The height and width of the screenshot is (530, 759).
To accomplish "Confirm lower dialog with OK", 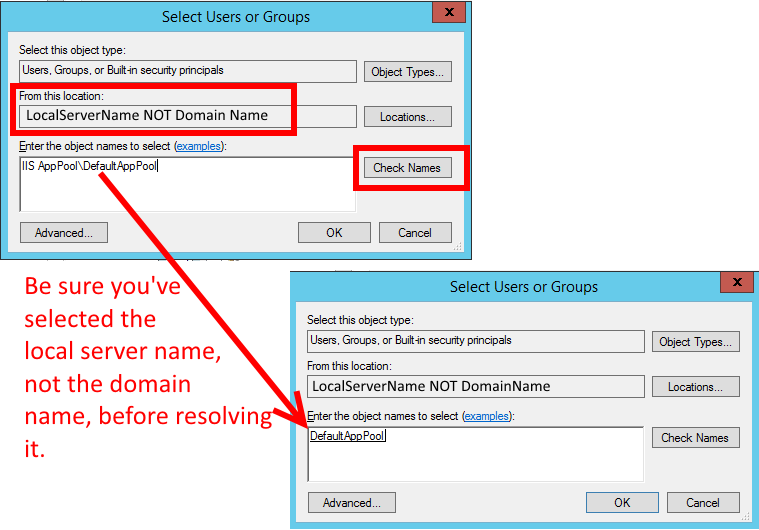I will (x=622, y=503).
